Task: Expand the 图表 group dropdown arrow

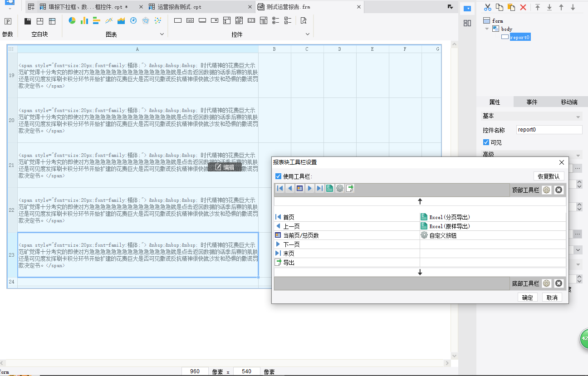Action: pos(162,34)
